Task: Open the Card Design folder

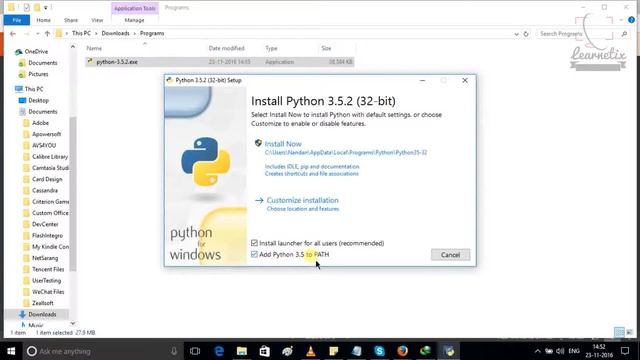Action: (x=47, y=179)
